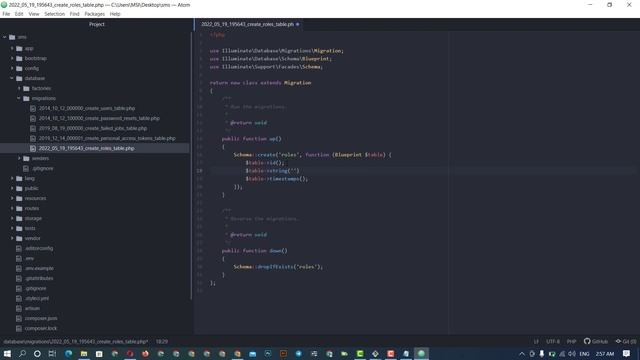Expand the tests folder arrow

pyautogui.click(x=12, y=228)
